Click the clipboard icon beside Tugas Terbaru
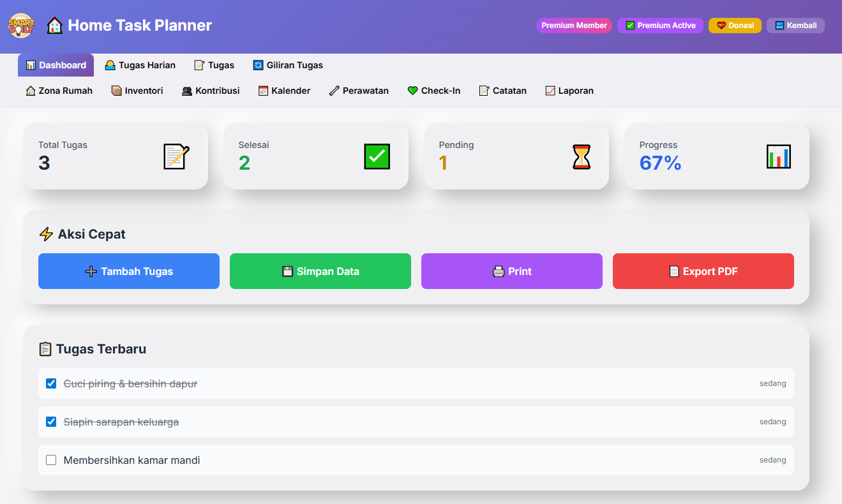842x504 pixels. pos(45,349)
